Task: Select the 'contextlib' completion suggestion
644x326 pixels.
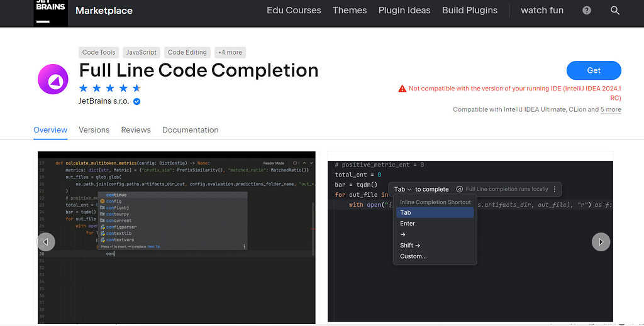Action: point(172,233)
